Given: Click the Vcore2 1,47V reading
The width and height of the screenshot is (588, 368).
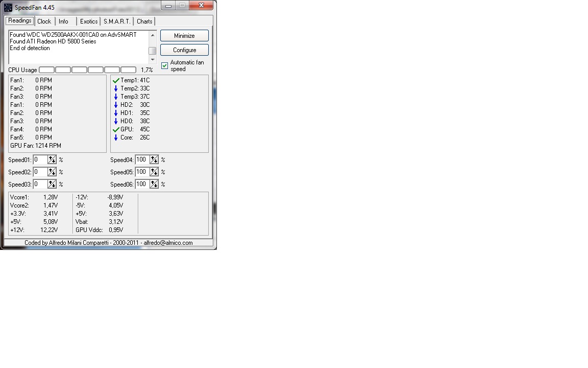Looking at the screenshot, I should (x=34, y=205).
